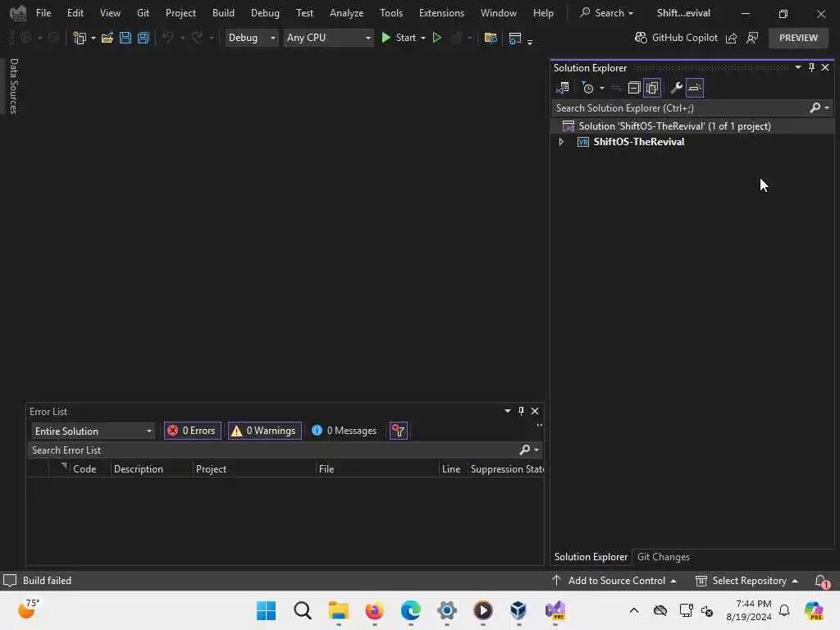Screen dimensions: 840x630
Task: Open the Extensions menu
Action: (x=441, y=13)
